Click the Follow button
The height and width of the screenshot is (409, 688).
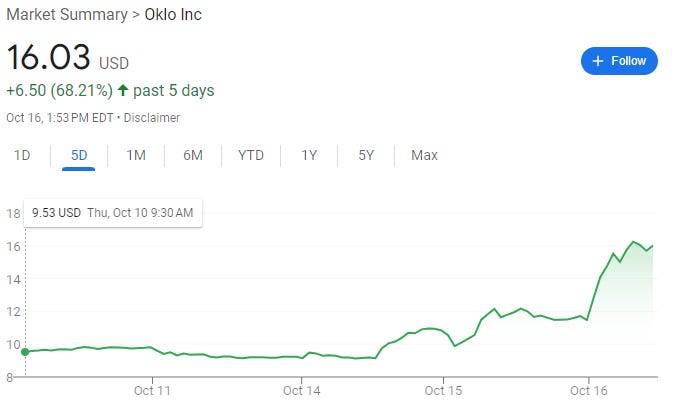point(619,61)
